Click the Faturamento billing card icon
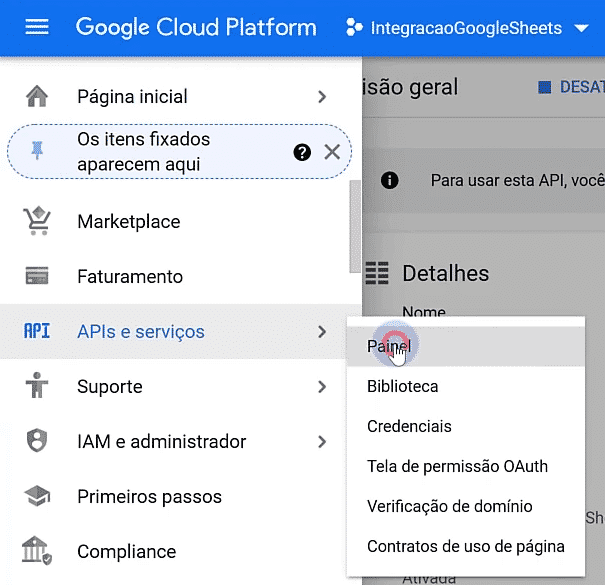605x585 pixels. [x=37, y=277]
